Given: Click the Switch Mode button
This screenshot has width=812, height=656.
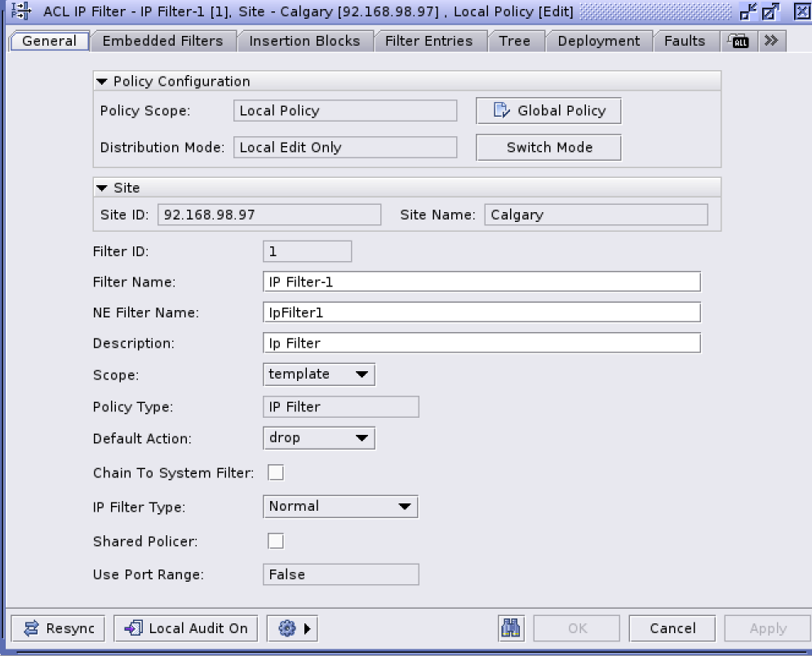Looking at the screenshot, I should [548, 148].
